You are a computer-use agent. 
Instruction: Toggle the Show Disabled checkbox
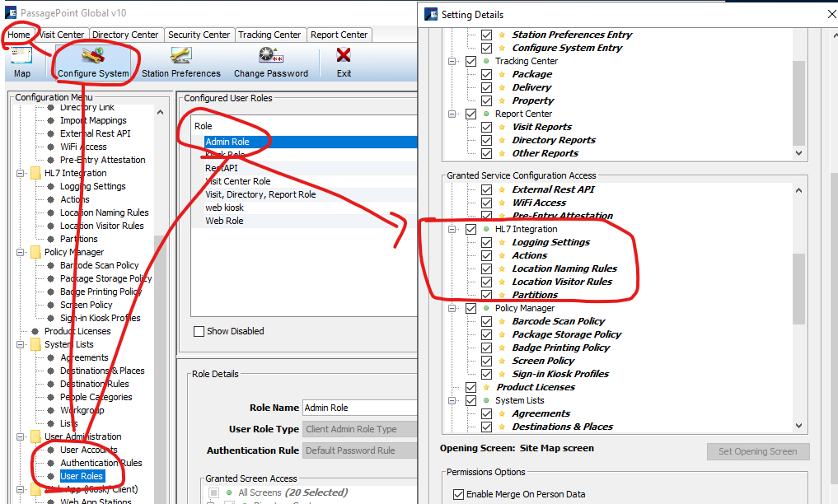[199, 332]
